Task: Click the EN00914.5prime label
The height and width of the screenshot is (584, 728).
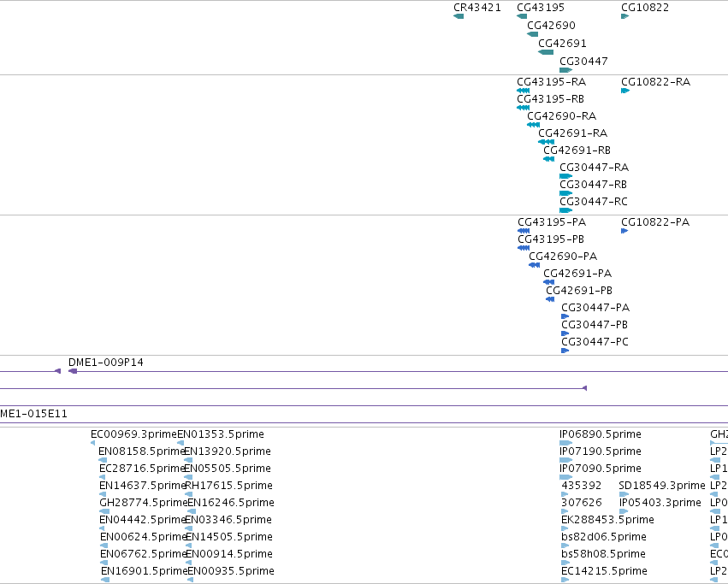Action: pyautogui.click(x=229, y=554)
